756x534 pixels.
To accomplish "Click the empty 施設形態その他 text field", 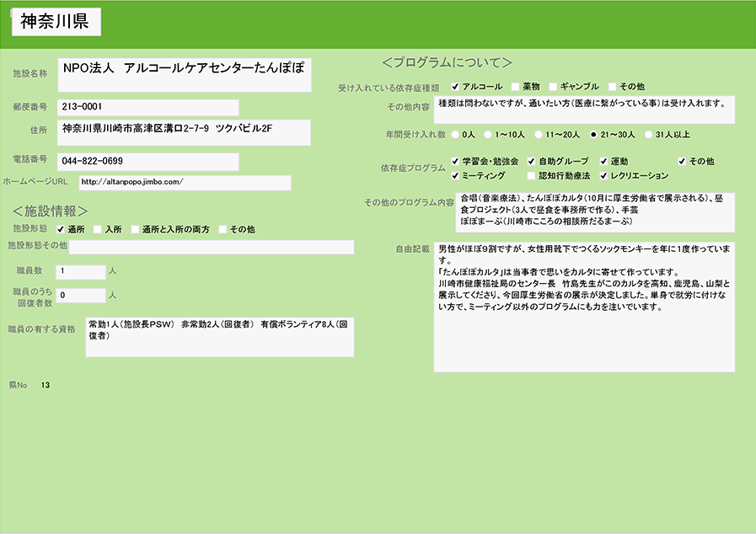I will 211,247.
